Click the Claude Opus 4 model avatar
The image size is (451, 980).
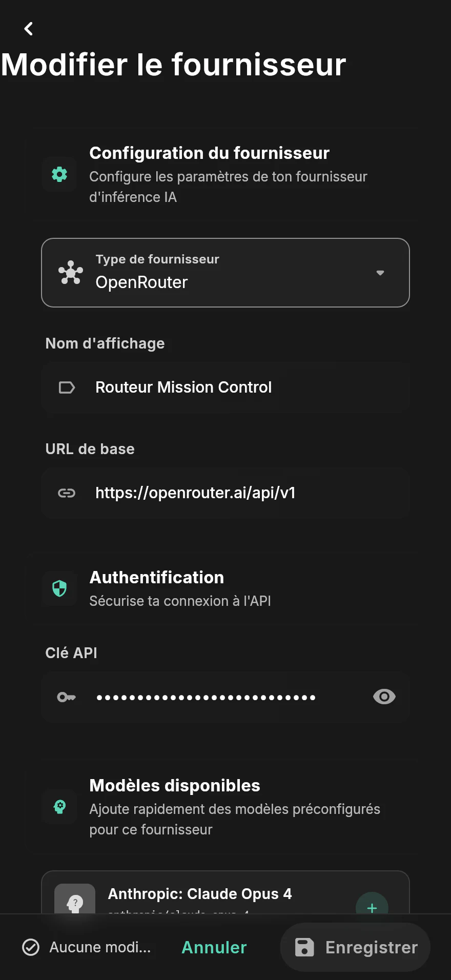[x=75, y=899]
